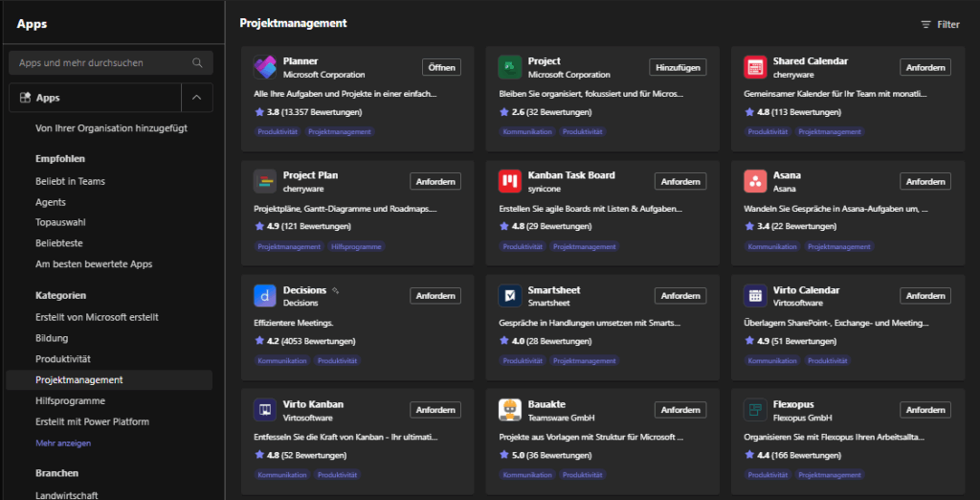Click the Bauakte app icon
The width and height of the screenshot is (980, 500).
[x=510, y=410]
